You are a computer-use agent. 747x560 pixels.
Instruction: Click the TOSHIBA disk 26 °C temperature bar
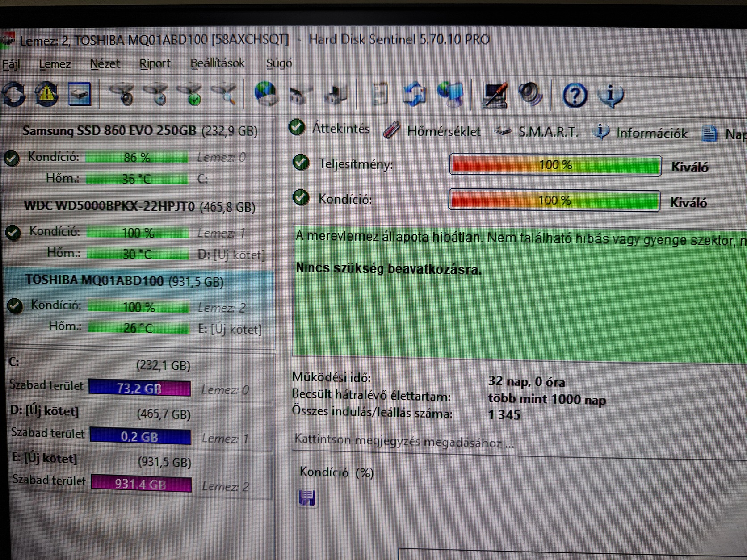pyautogui.click(x=138, y=328)
